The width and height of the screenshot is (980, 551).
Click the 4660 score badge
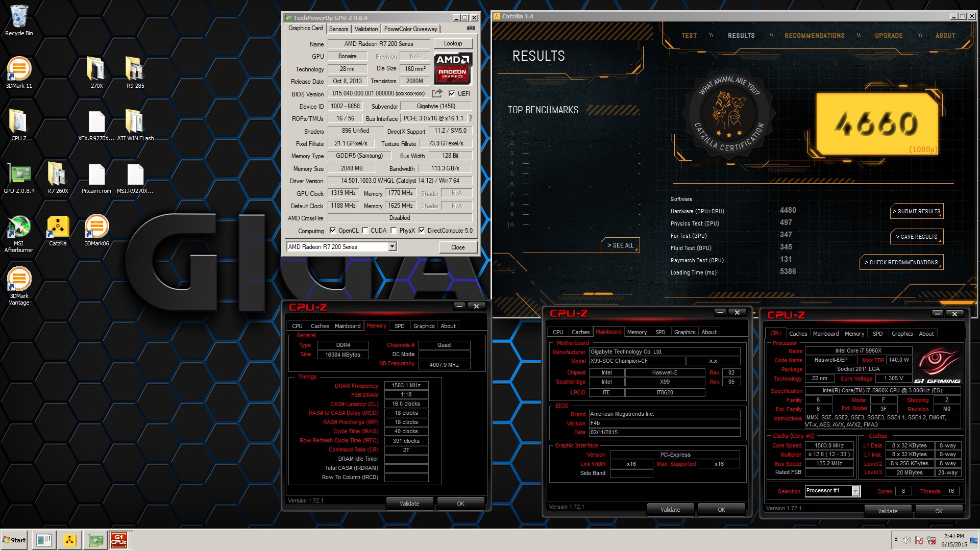coord(877,124)
